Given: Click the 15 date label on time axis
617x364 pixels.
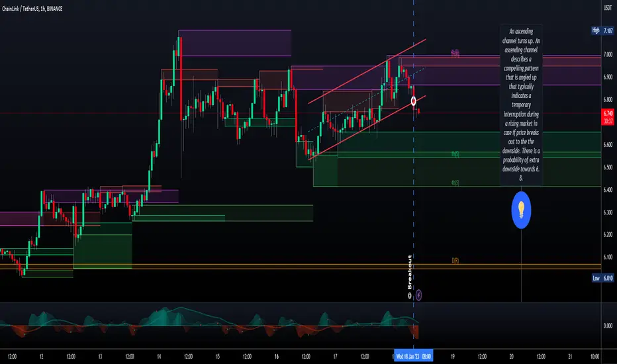Looking at the screenshot, I should (218, 357).
